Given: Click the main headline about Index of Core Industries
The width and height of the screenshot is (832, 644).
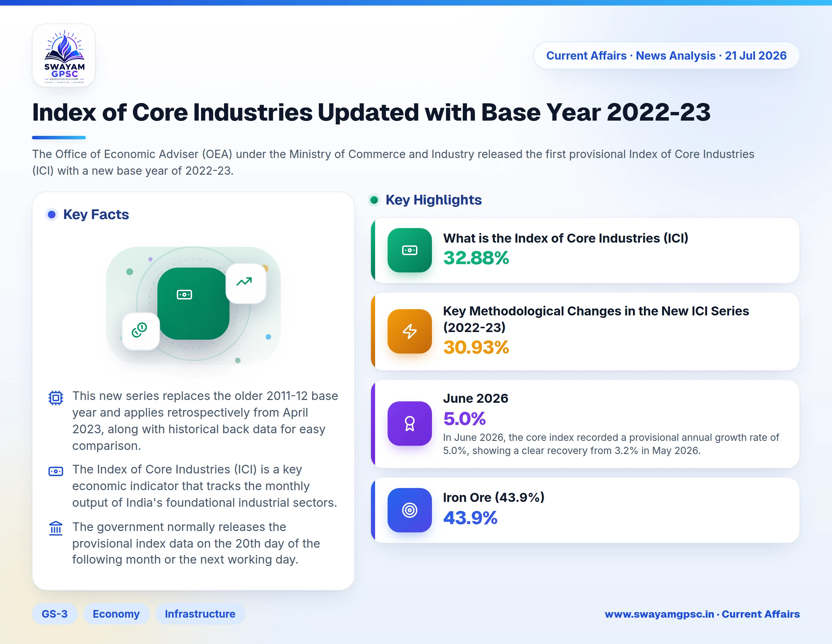Looking at the screenshot, I should point(371,112).
